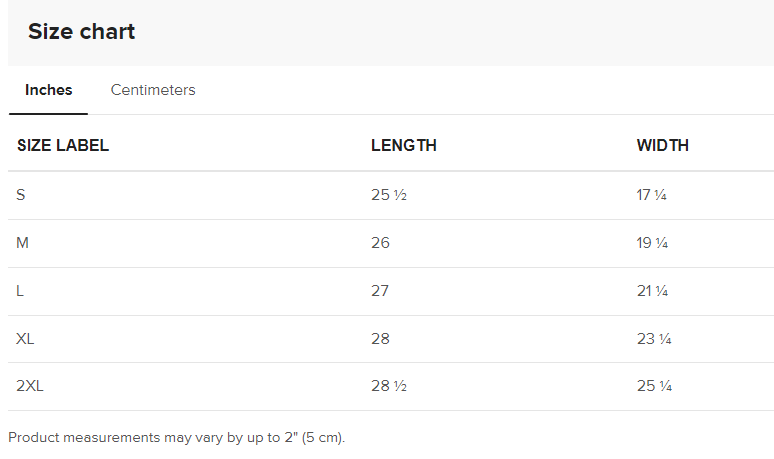Switch to the Centimeters tab

tap(153, 90)
